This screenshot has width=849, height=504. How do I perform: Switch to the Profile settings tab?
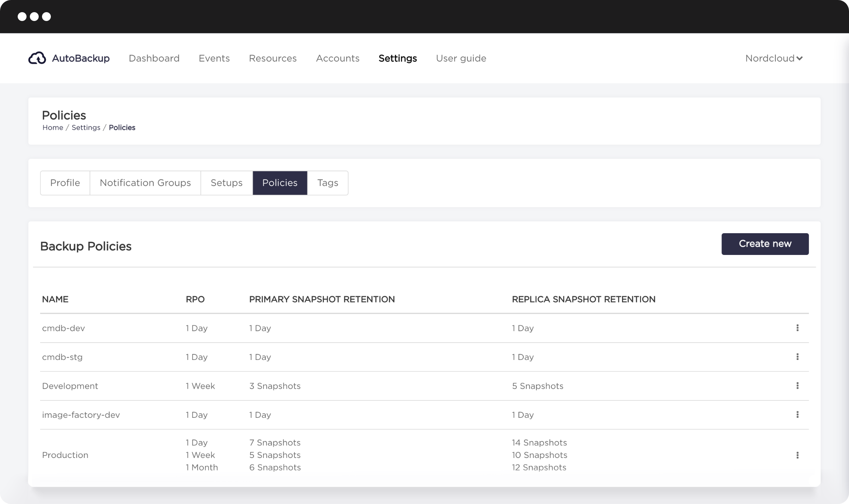click(65, 182)
